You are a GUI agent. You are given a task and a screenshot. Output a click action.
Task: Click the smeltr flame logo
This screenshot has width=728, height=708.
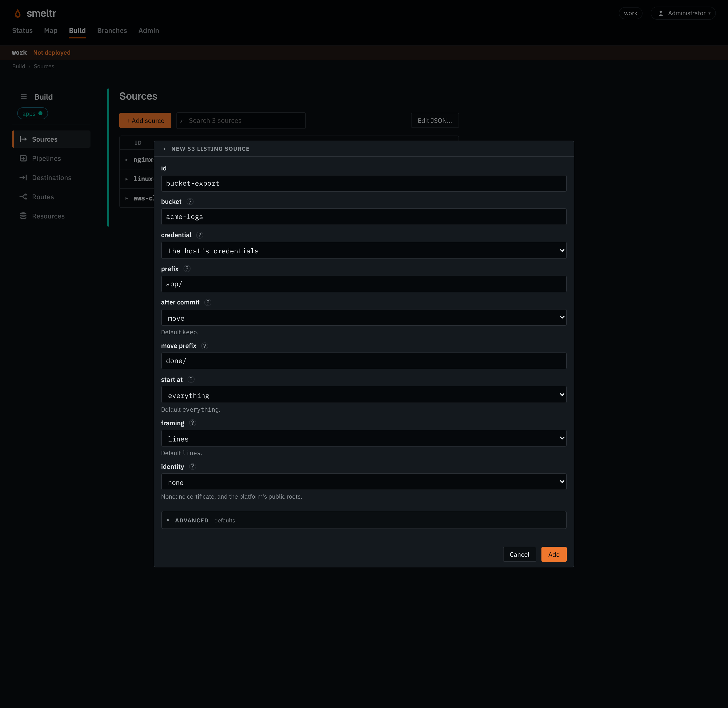(17, 13)
